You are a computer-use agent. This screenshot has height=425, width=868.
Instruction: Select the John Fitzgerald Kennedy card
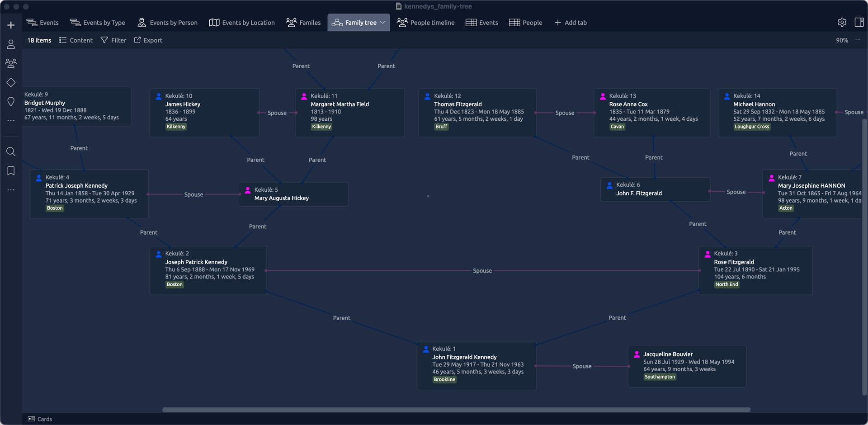[476, 365]
